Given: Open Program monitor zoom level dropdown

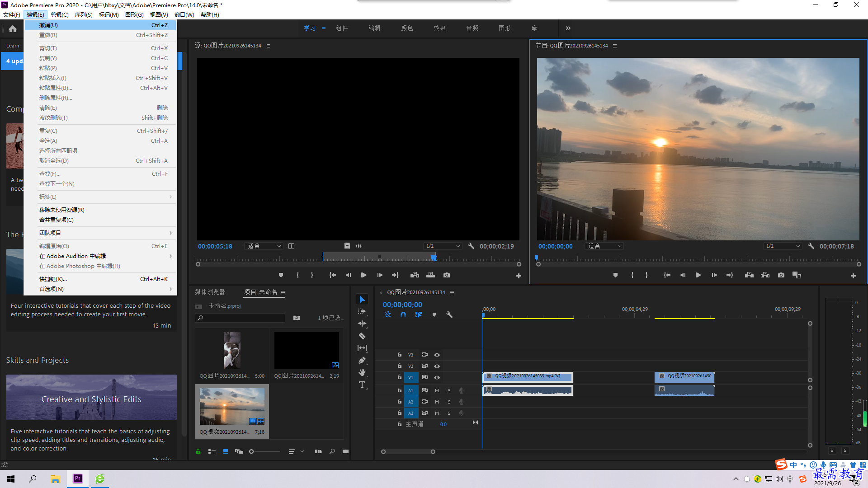Looking at the screenshot, I should click(604, 246).
